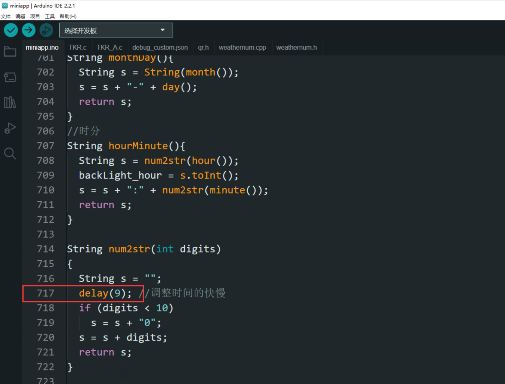
Task: Click the '//时分' comment on line 706
Action: pos(83,131)
